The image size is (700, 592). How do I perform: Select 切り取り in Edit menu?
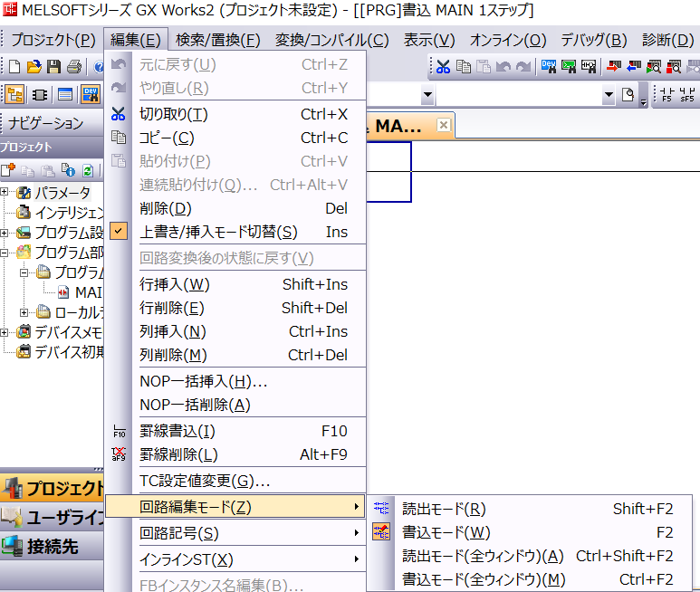point(235,114)
